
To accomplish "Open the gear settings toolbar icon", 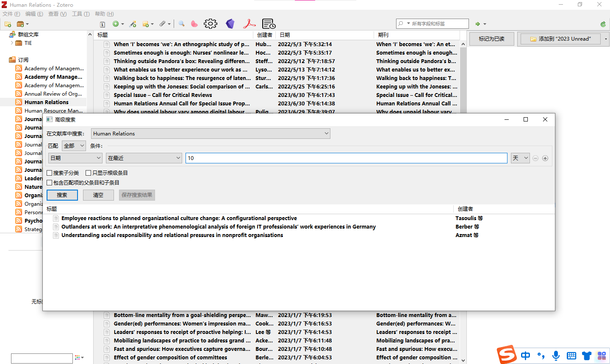I will tap(211, 24).
